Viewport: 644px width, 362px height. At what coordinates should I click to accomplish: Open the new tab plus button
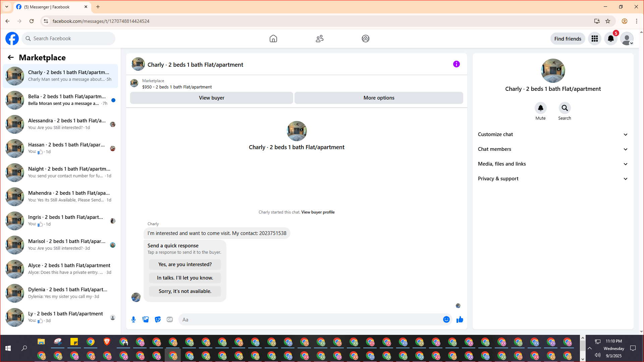[x=98, y=7]
